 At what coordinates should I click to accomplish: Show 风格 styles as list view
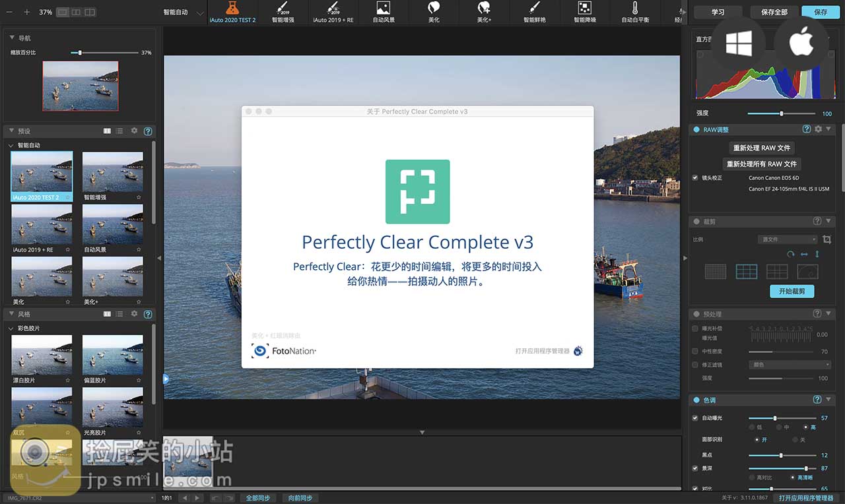pyautogui.click(x=119, y=314)
